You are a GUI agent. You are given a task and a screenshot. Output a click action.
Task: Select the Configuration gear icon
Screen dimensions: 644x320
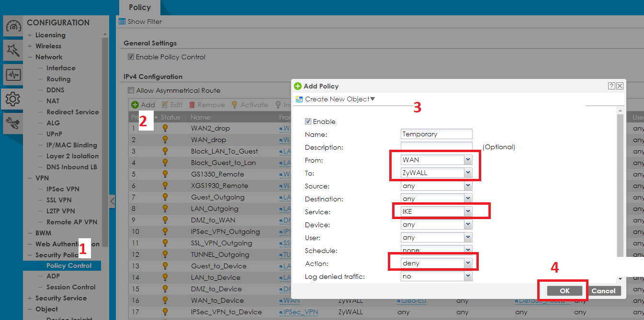click(13, 99)
